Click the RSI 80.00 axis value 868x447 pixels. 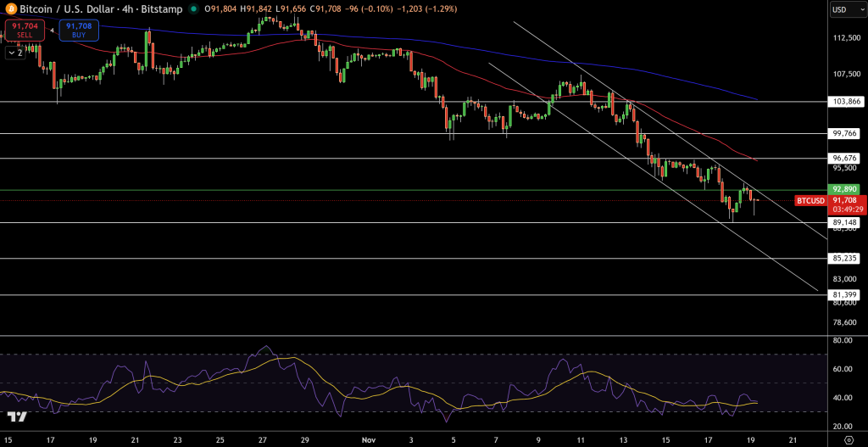tap(844, 340)
